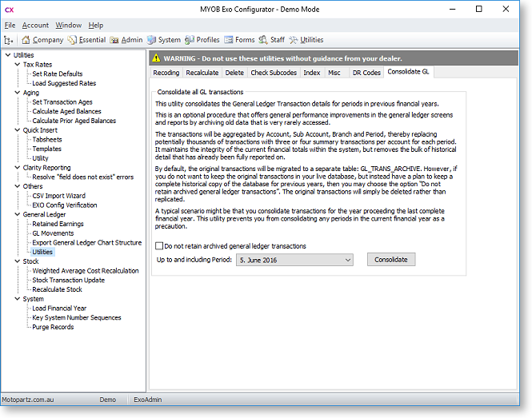532x418 pixels.
Task: Open the Profiles section icon
Action: [190, 40]
